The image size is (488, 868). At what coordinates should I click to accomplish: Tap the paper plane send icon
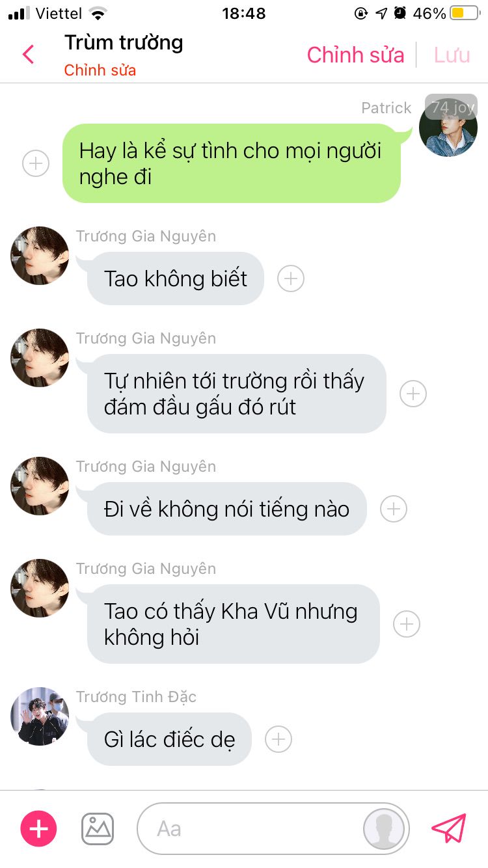pyautogui.click(x=449, y=828)
